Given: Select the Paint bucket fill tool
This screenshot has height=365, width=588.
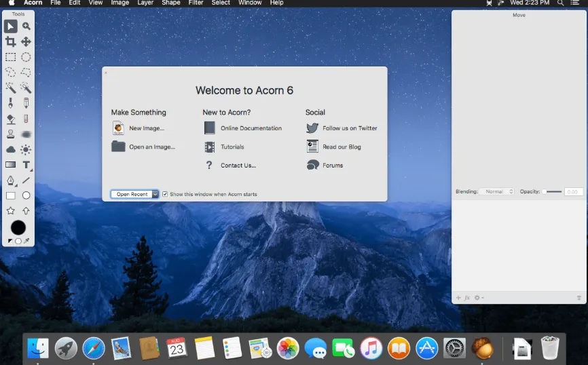Looking at the screenshot, I should coord(10,119).
